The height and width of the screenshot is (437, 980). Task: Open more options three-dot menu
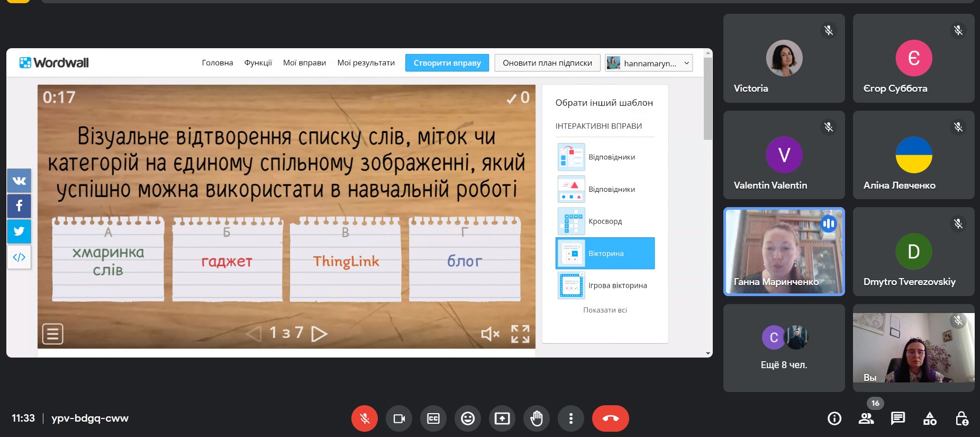(571, 418)
